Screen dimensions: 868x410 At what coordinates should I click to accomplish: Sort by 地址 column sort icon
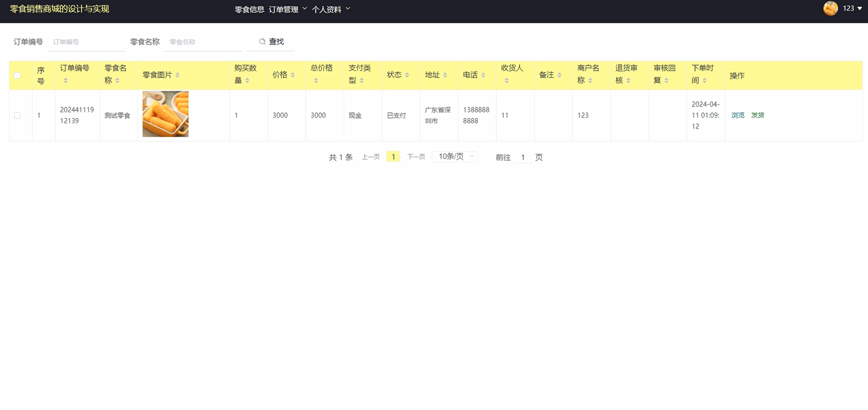(445, 75)
